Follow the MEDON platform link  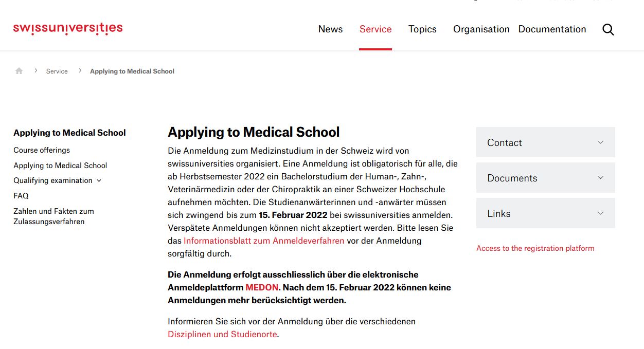tap(262, 287)
